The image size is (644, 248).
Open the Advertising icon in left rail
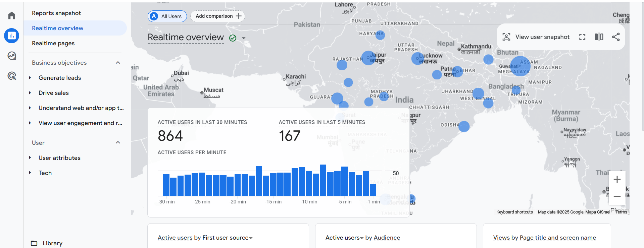(x=12, y=76)
